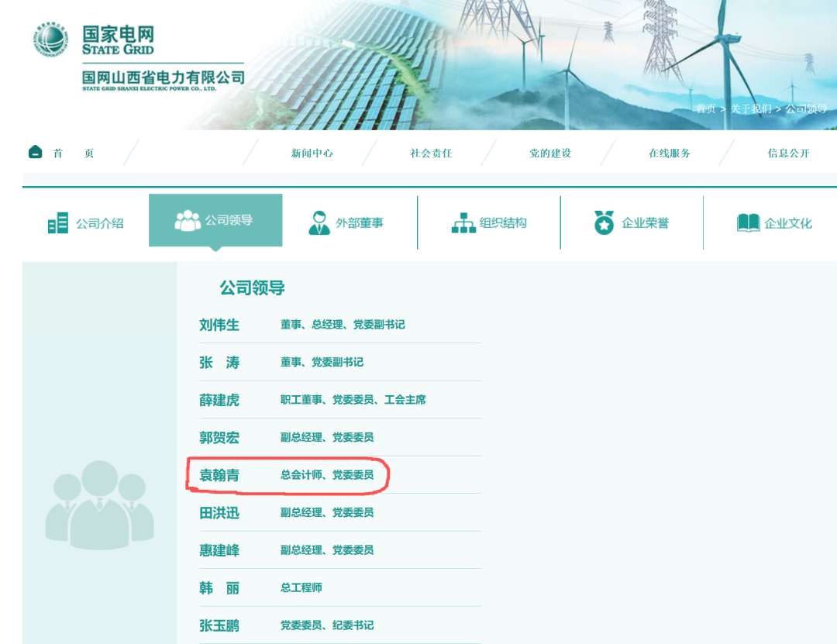The image size is (837, 644).
Task: Click the person icon for 外部董事
Action: point(319,222)
